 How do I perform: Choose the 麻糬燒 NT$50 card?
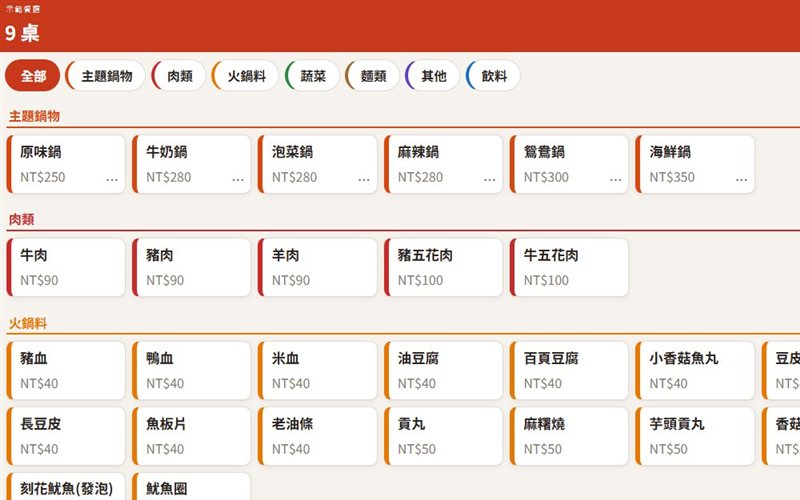point(569,436)
